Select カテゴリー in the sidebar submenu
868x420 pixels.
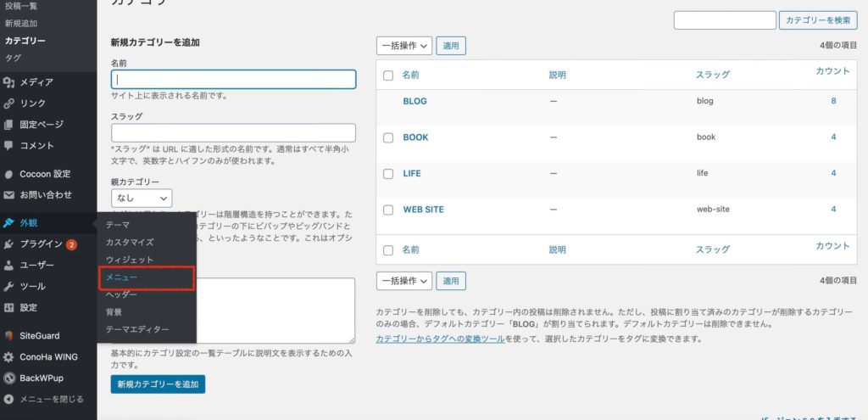tap(25, 41)
